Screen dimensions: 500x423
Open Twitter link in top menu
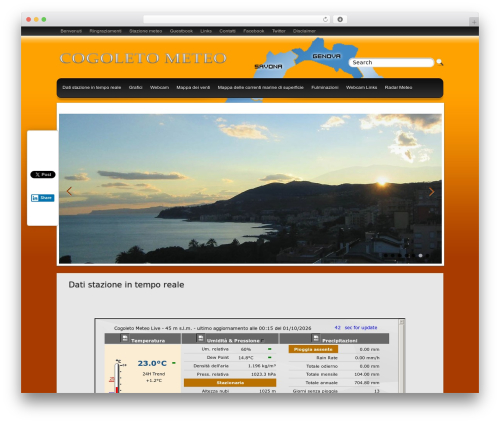coord(279,31)
